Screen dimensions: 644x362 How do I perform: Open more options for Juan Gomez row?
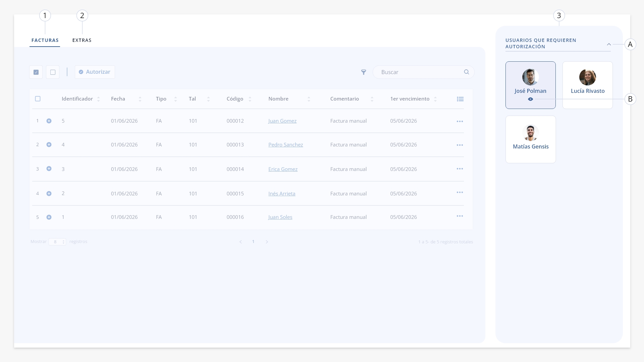[x=460, y=121]
